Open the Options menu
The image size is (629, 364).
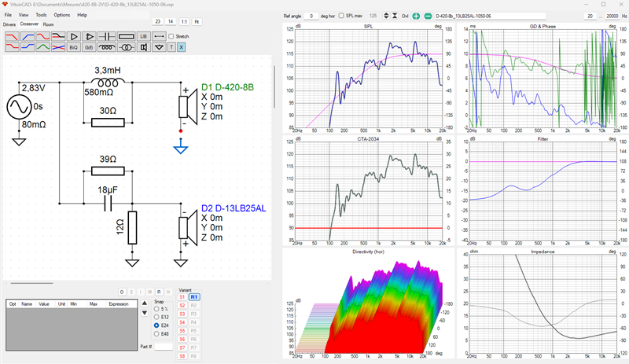point(62,15)
